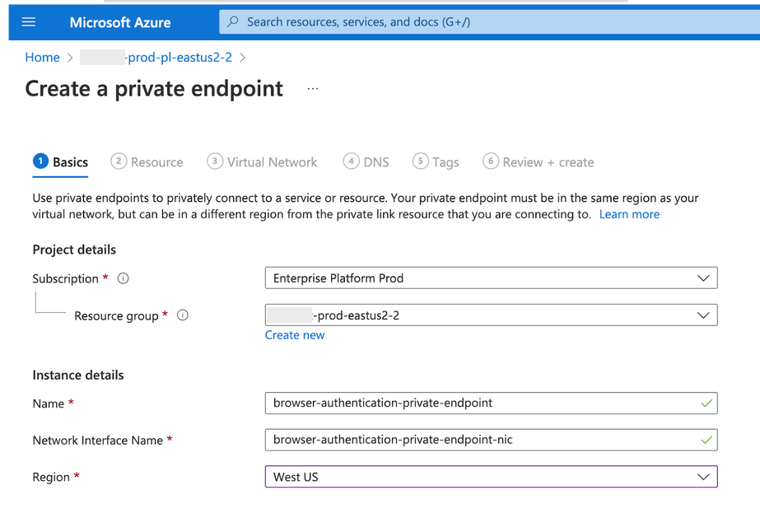Image resolution: width=760 pixels, height=532 pixels.
Task: Open the ellipsis more options menu
Action: click(313, 89)
